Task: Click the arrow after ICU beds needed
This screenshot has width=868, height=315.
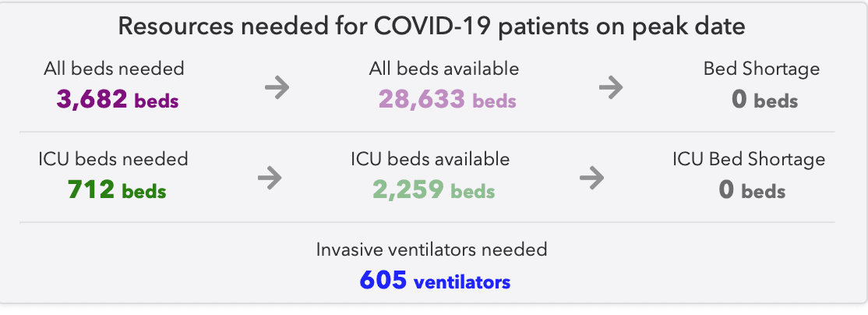Action: pos(270,178)
